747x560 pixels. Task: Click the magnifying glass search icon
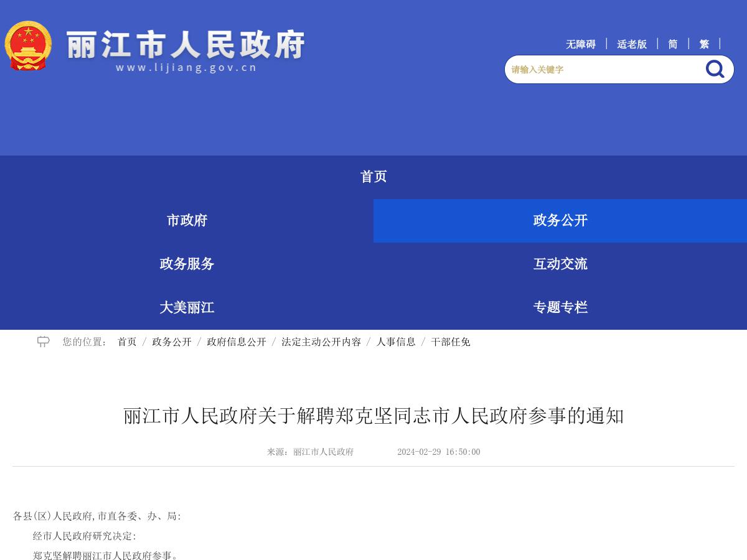pyautogui.click(x=714, y=69)
